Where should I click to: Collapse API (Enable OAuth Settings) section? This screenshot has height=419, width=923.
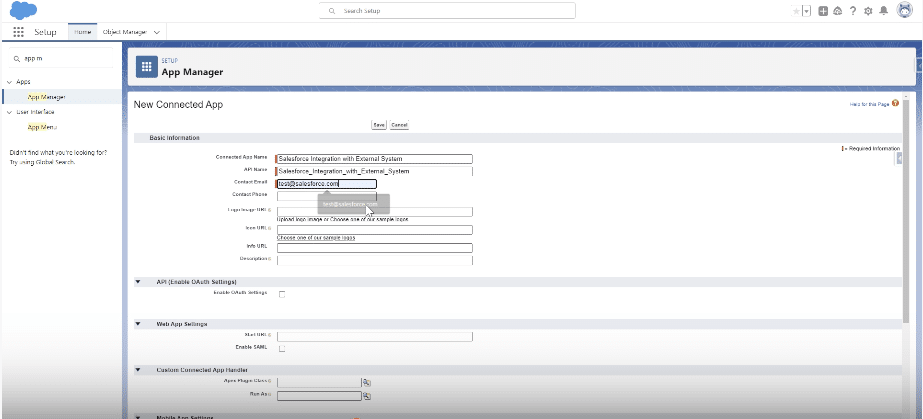pyautogui.click(x=138, y=282)
